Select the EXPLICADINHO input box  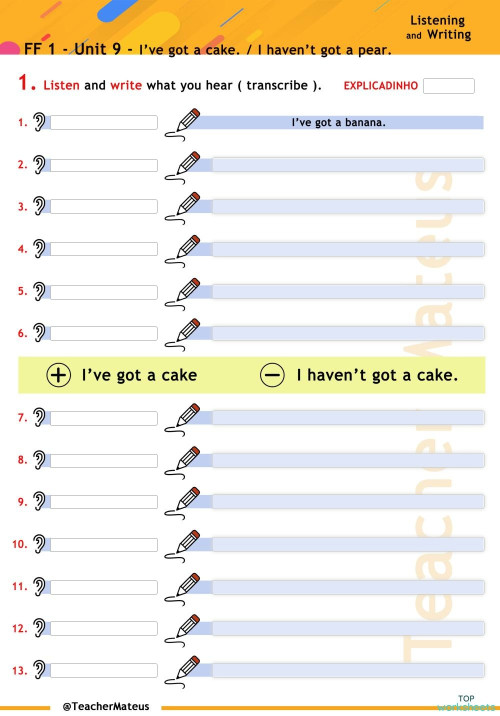tap(449, 86)
